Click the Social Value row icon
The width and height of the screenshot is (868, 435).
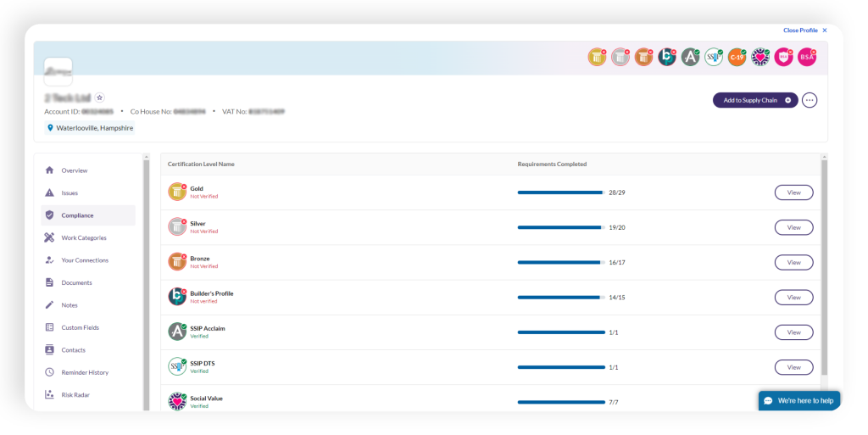coord(176,401)
